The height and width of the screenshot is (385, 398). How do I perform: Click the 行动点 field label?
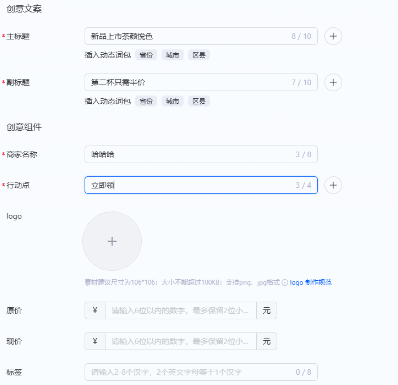click(18, 185)
